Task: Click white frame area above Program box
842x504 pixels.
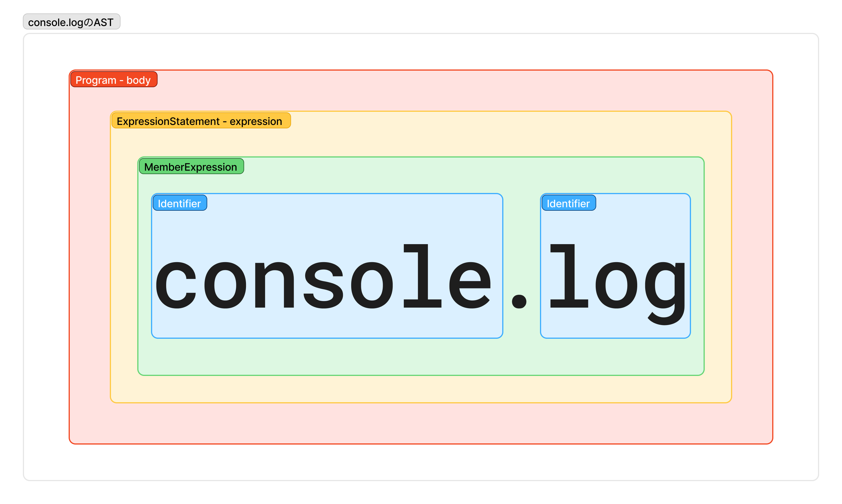Action: pyautogui.click(x=421, y=52)
